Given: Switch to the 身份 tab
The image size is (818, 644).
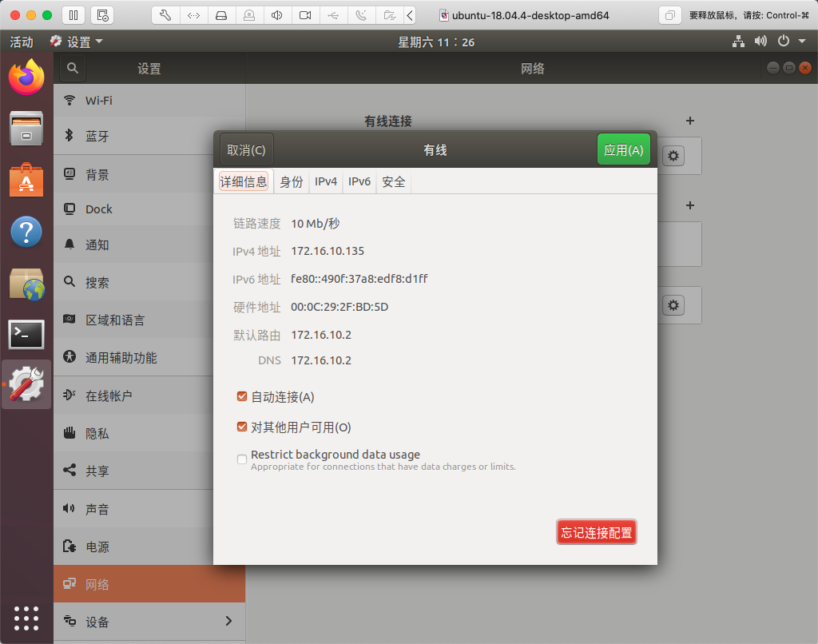Looking at the screenshot, I should click(291, 181).
